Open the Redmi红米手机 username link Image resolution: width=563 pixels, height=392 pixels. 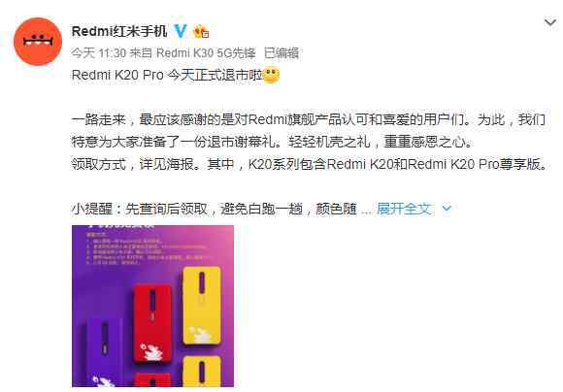pos(119,31)
